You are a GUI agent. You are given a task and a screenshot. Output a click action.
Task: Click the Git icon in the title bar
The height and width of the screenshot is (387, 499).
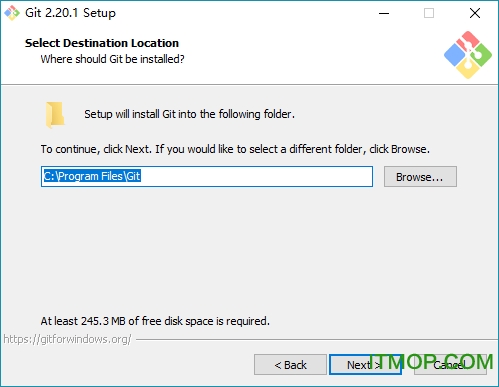12,13
